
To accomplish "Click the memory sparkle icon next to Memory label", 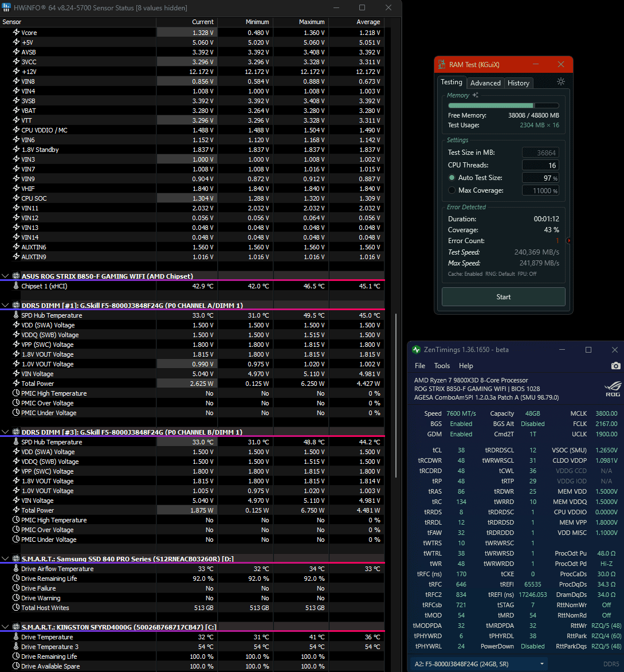I will (475, 95).
